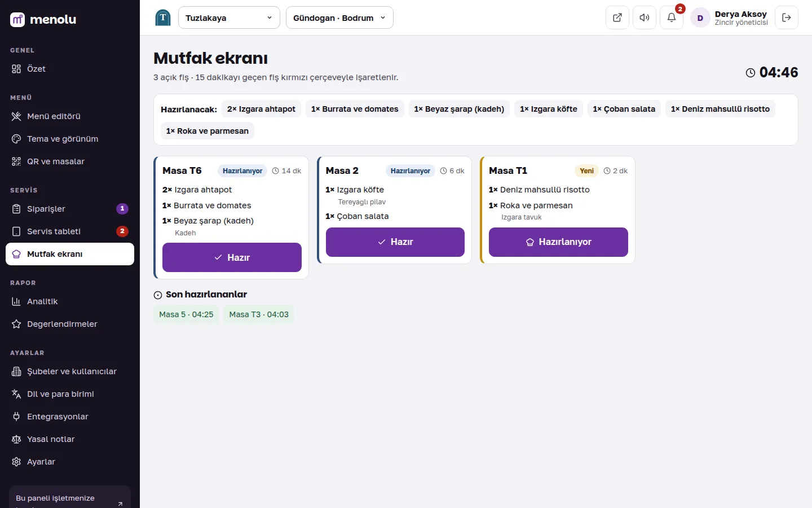The width and height of the screenshot is (812, 508).
Task: Click the 1× Çoban salata chip
Action: tap(624, 109)
